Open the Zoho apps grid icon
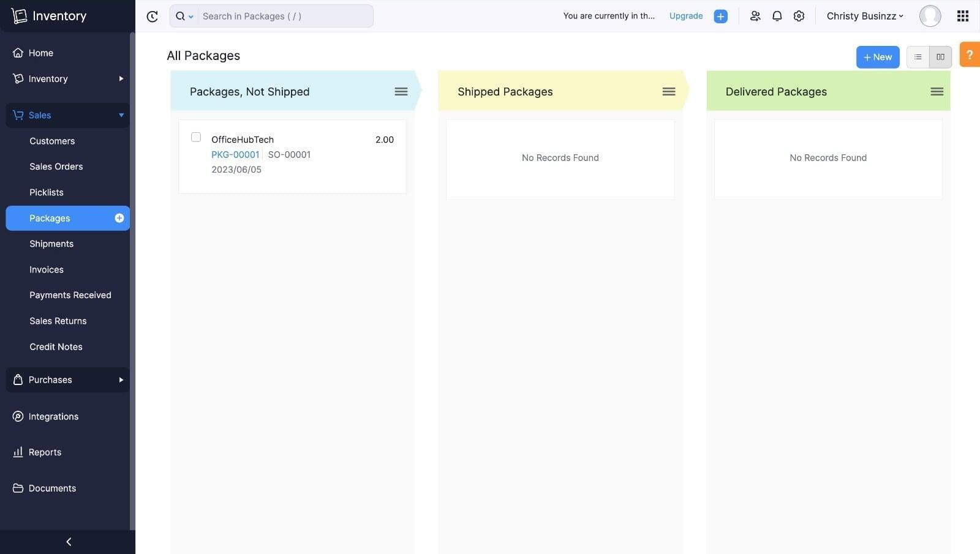Screen dimensions: 980x554 point(962,16)
